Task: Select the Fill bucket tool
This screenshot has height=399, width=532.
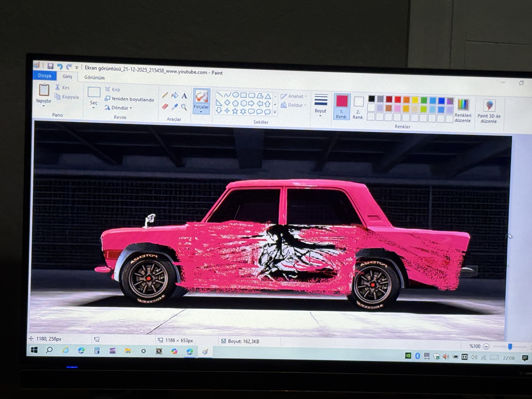Action: 175,96
